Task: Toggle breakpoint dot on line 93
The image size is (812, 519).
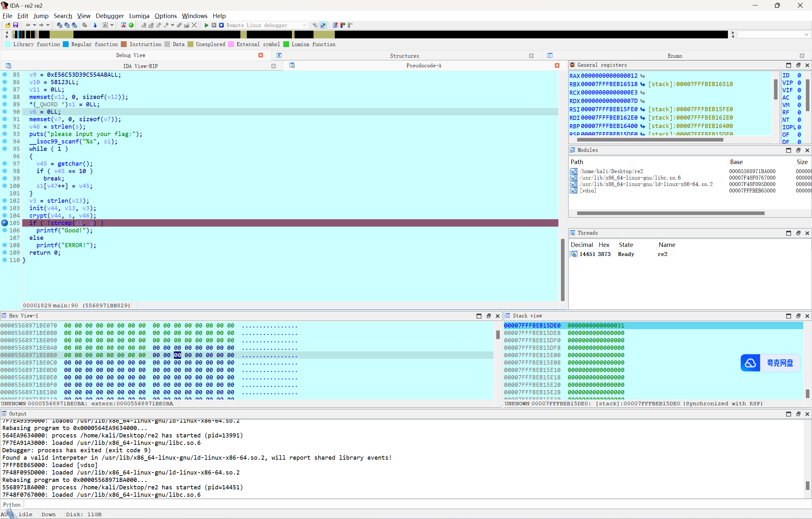Action: 5,134
